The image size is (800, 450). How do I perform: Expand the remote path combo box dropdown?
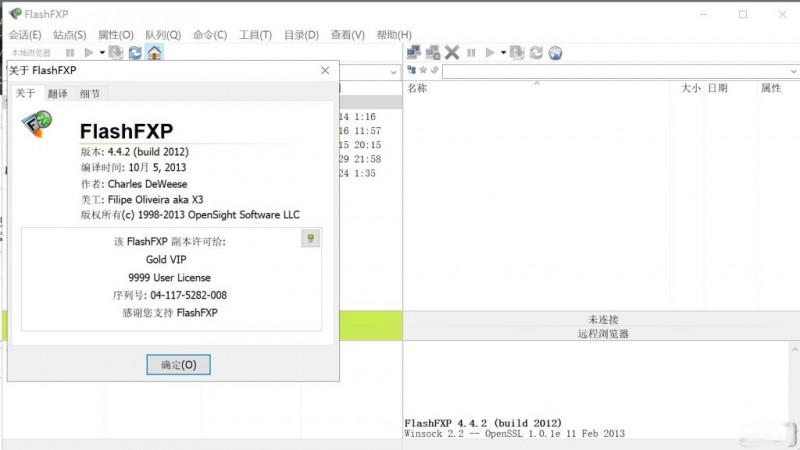click(x=793, y=71)
